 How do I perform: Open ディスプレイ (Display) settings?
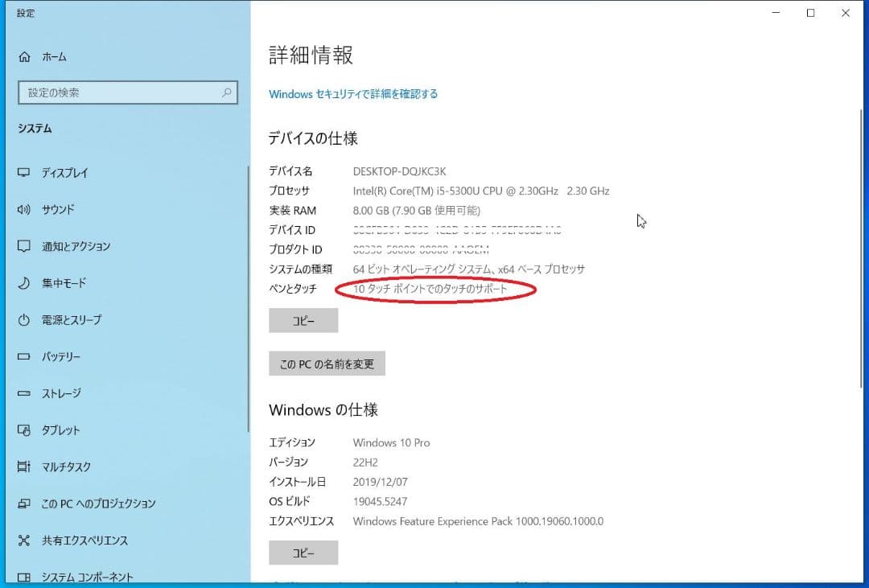coord(60,172)
